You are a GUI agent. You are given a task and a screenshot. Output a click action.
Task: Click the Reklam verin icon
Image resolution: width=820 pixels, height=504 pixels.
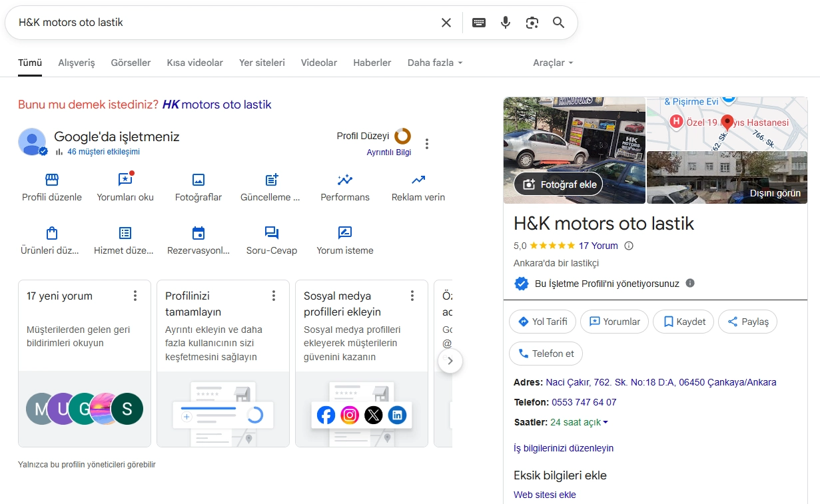418,180
